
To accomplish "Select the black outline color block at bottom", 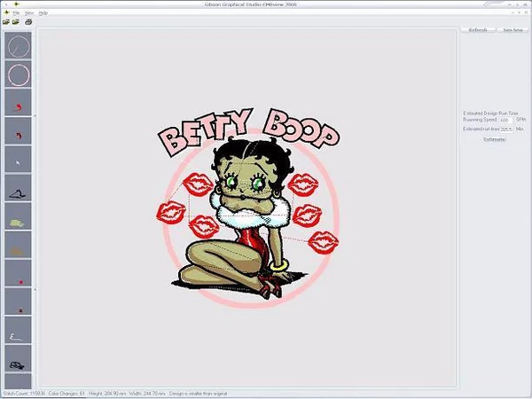I will click(x=18, y=359).
